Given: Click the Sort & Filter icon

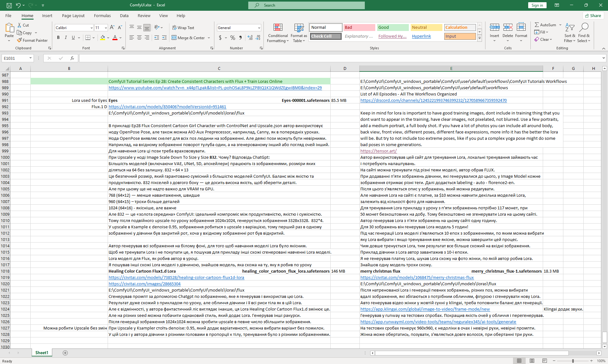Looking at the screenshot, I should click(570, 28).
